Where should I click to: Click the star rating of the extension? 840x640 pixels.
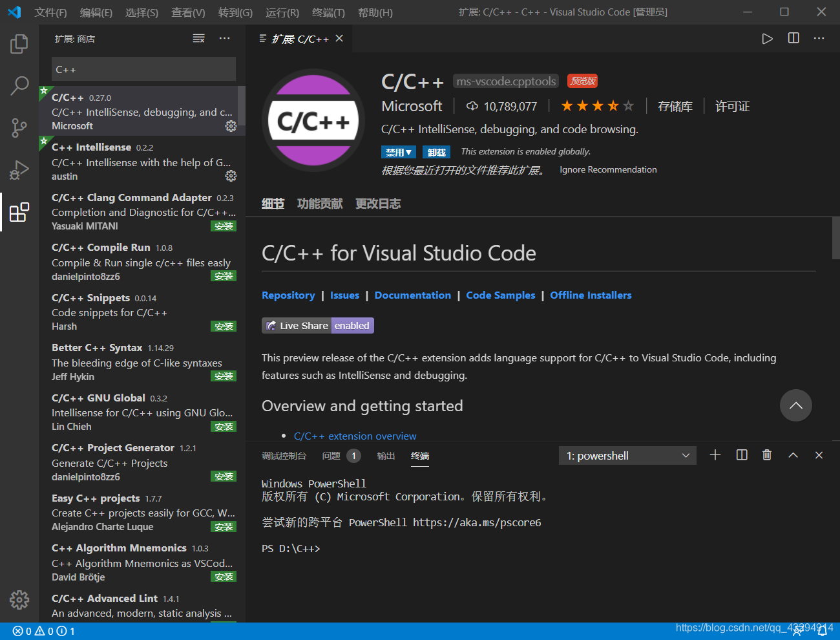(597, 106)
